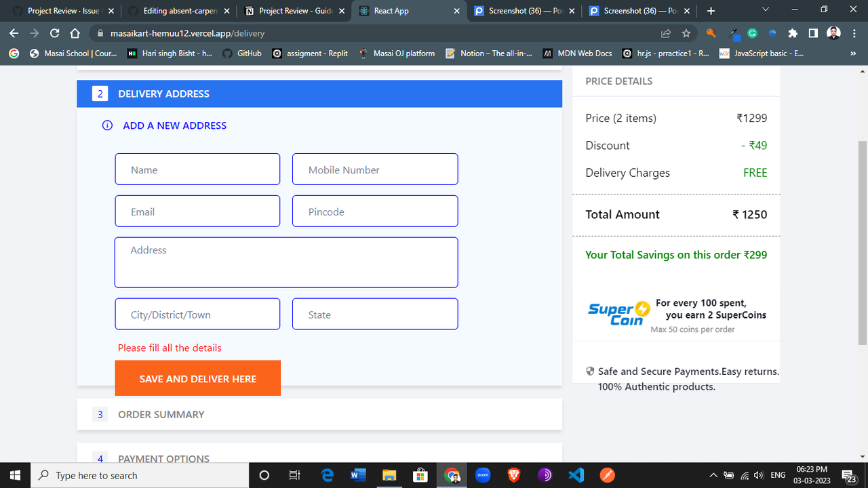Switch to Project Review - Guide tab
This screenshot has width=868, height=488.
[294, 11]
